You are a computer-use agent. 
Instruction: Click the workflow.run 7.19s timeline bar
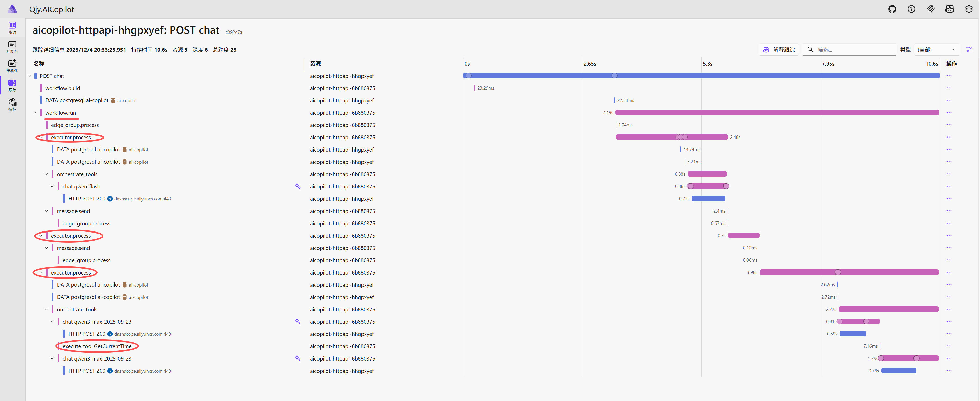(776, 112)
